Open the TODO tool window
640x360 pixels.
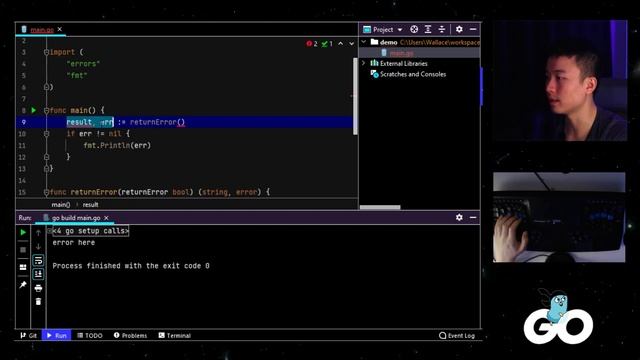90,336
